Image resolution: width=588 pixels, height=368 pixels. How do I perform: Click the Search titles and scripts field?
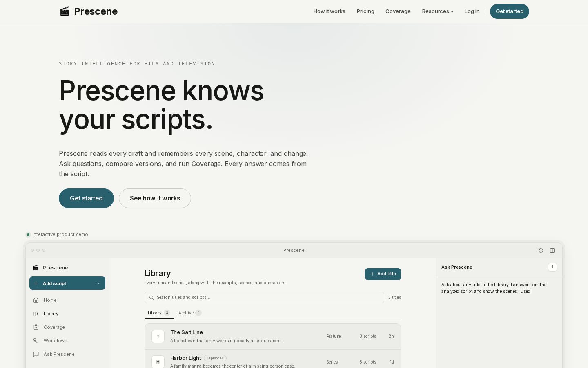pyautogui.click(x=264, y=297)
